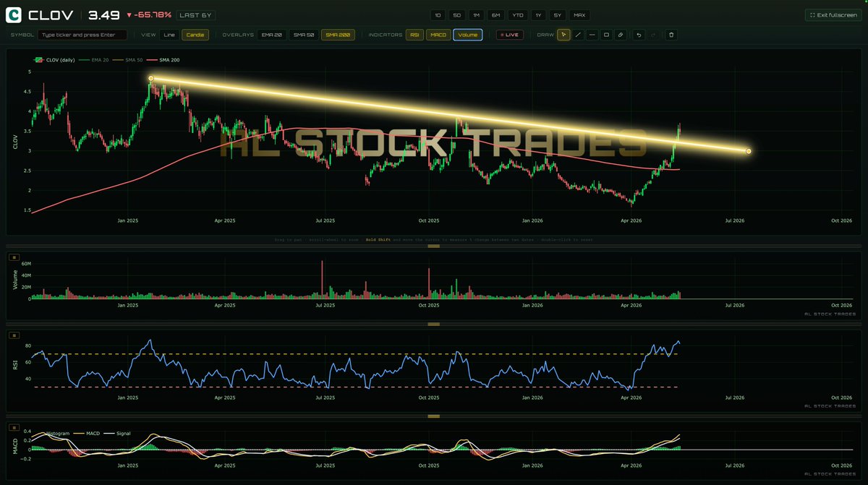Set time range to MAX
The width and height of the screenshot is (868, 485).
pyautogui.click(x=579, y=15)
